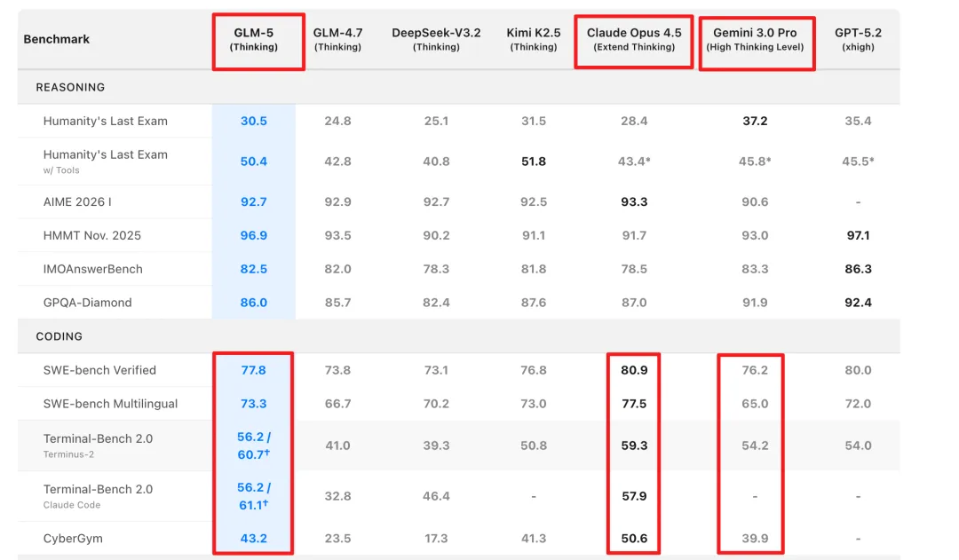Screen dimensions: 959x560
Task: Click the Kimi K2.5 column header
Action: coord(534,39)
